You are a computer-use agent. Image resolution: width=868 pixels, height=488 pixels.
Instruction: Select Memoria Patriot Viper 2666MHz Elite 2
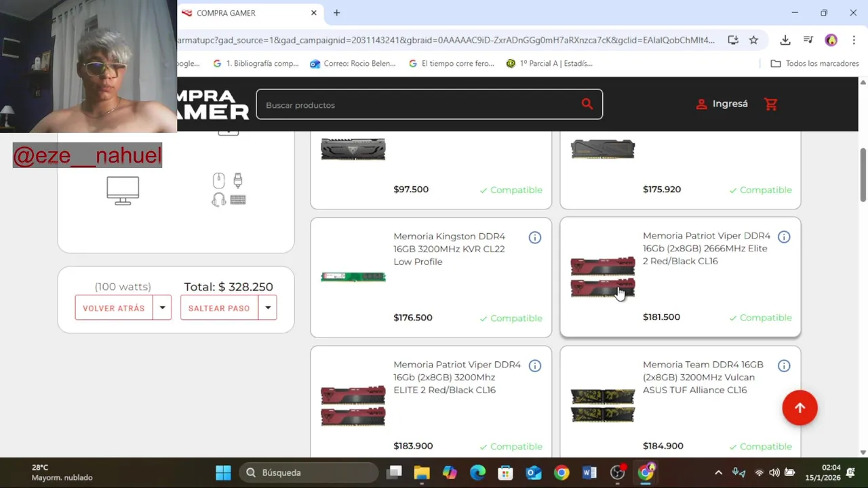coord(680,277)
